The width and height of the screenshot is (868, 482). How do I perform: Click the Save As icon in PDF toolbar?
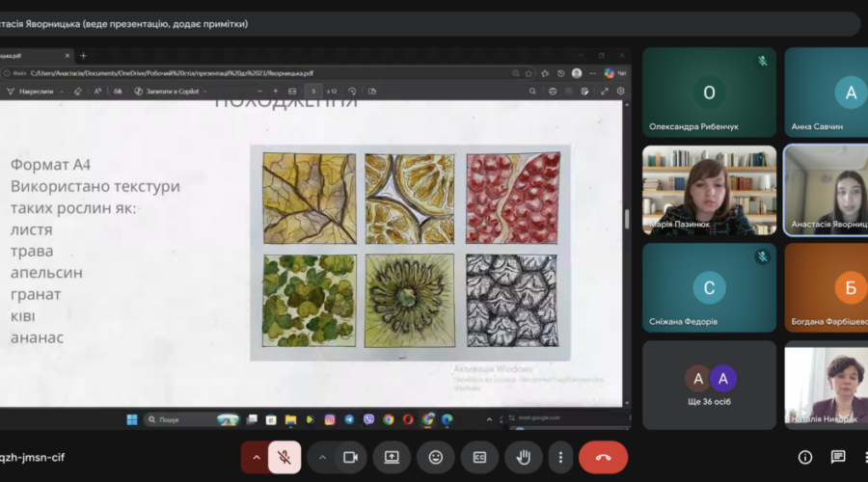[584, 92]
